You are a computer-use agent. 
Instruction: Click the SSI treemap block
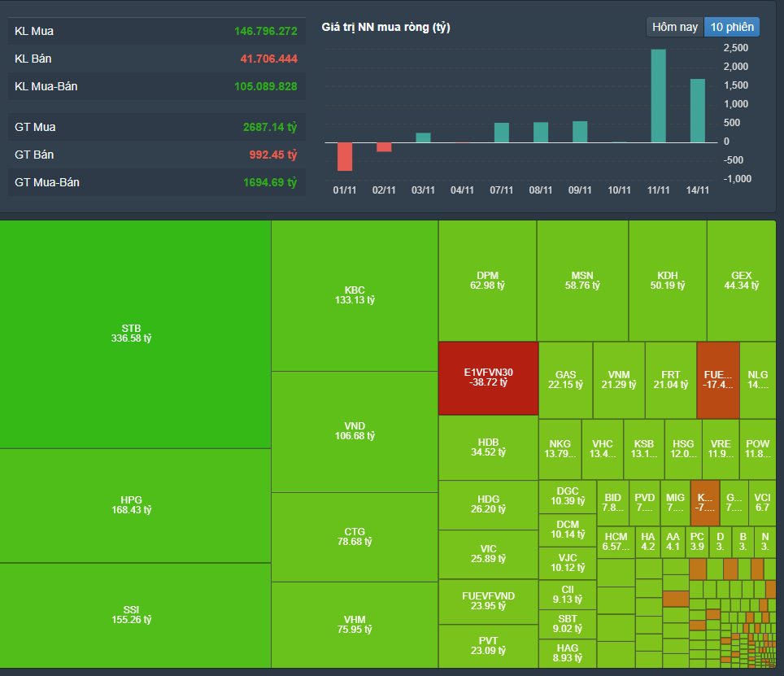(x=135, y=614)
